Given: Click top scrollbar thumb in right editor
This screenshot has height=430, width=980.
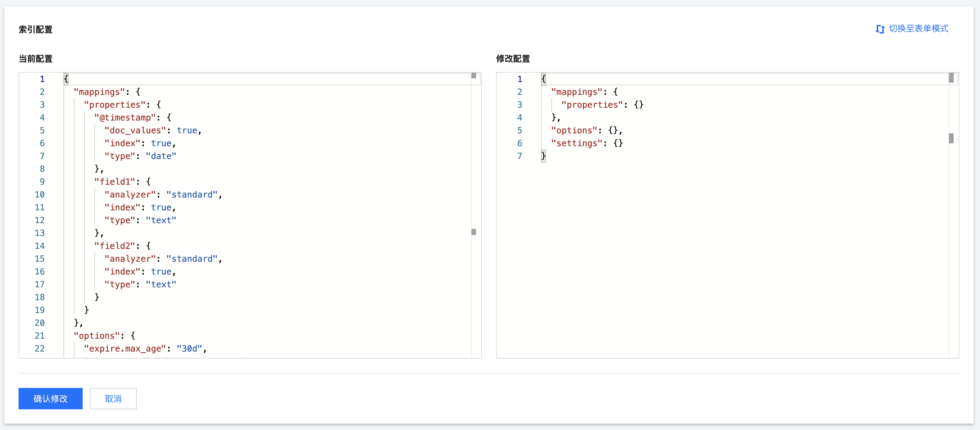Looking at the screenshot, I should [951, 78].
